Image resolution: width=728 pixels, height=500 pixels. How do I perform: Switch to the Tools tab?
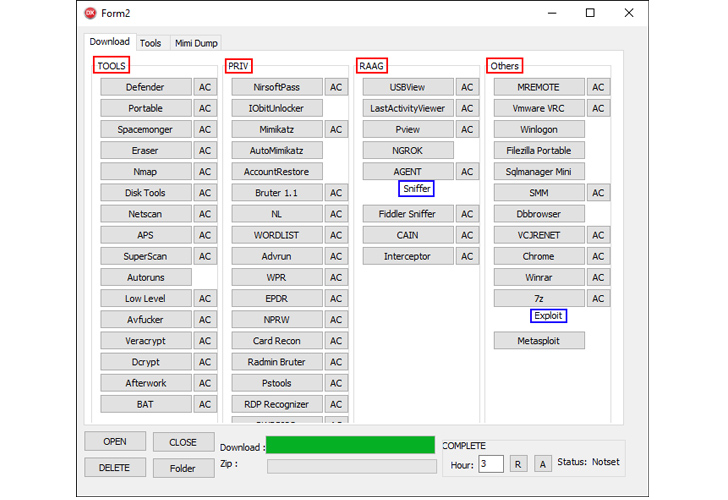(150, 43)
